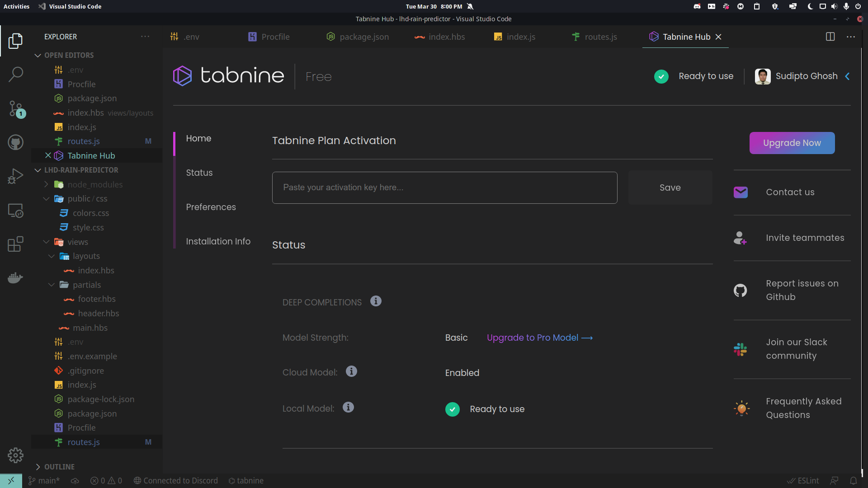Open Run and Debug view

coord(15,176)
